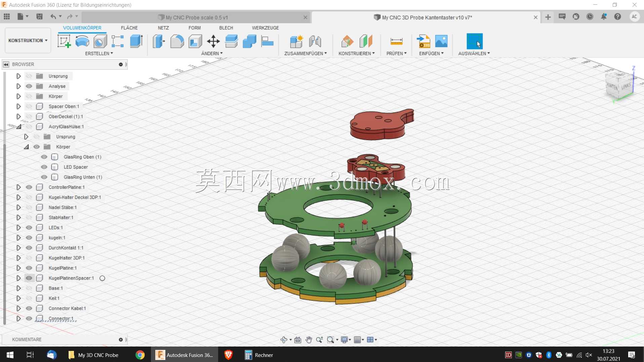Select the Align tool
Image resolution: width=644 pixels, height=362 pixels.
(268, 41)
